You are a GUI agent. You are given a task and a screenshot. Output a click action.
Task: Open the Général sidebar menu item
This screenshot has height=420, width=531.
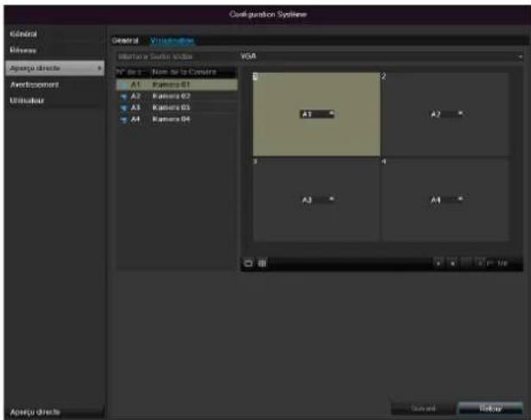(23, 34)
